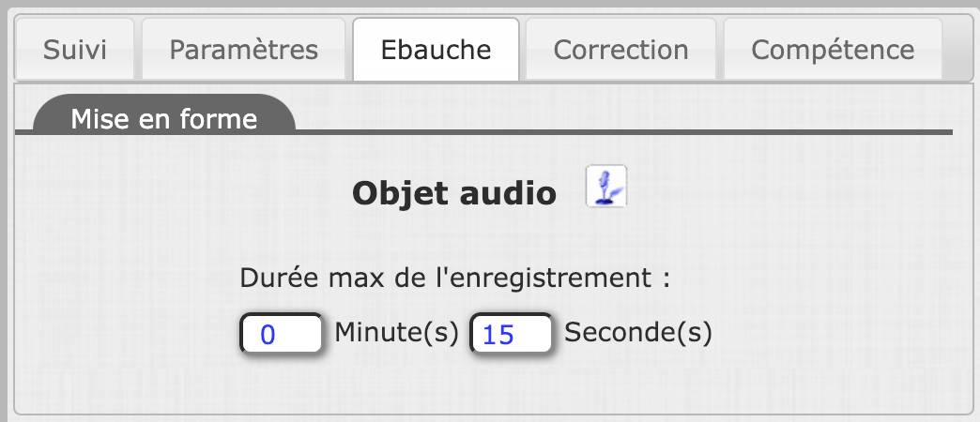980x422 pixels.
Task: Show the skills tab labeled Compétence
Action: coord(833,50)
